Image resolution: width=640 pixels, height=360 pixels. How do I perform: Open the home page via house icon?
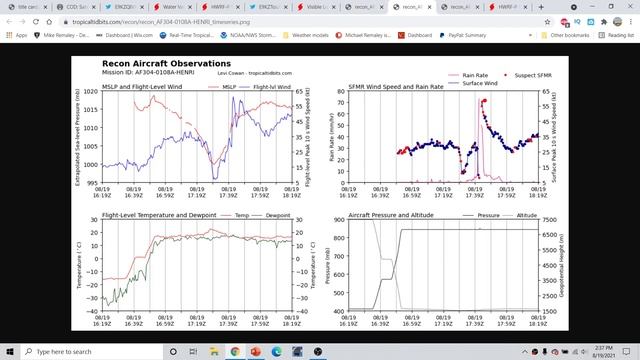tap(49, 22)
